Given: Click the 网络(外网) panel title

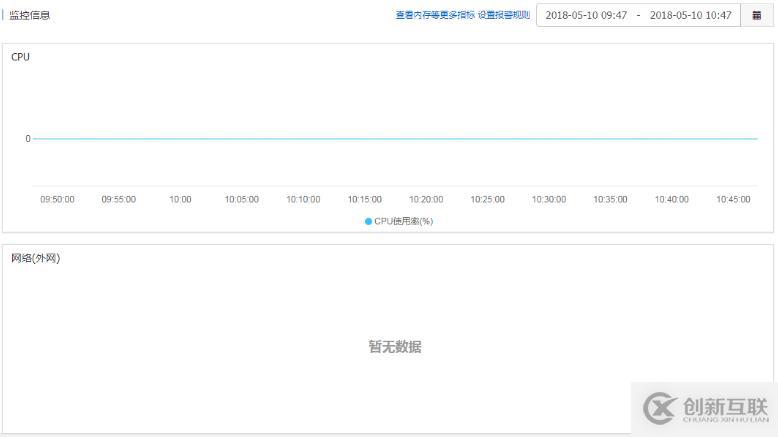Looking at the screenshot, I should pos(35,259).
